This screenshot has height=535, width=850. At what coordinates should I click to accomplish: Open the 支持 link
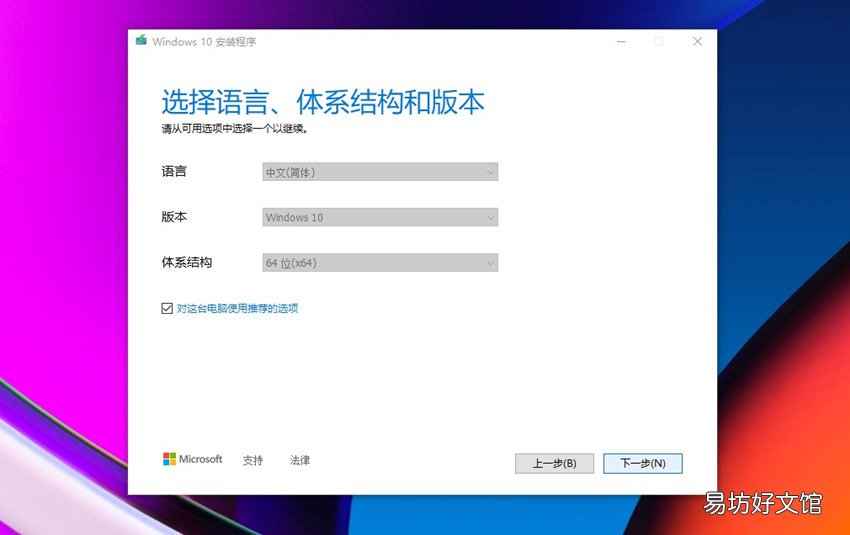(253, 460)
